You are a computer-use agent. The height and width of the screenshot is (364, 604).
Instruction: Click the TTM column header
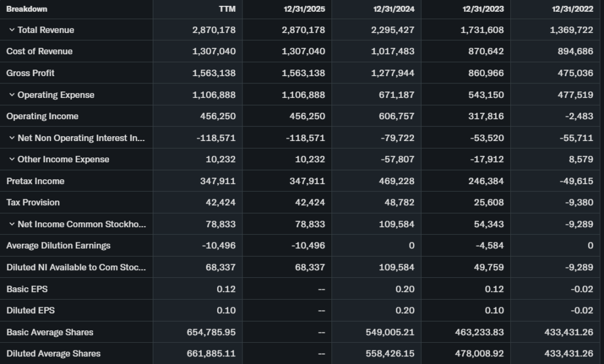[226, 9]
